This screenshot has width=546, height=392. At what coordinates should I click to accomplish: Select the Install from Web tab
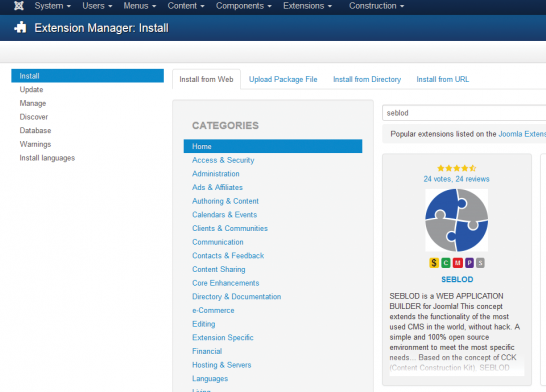(206, 79)
